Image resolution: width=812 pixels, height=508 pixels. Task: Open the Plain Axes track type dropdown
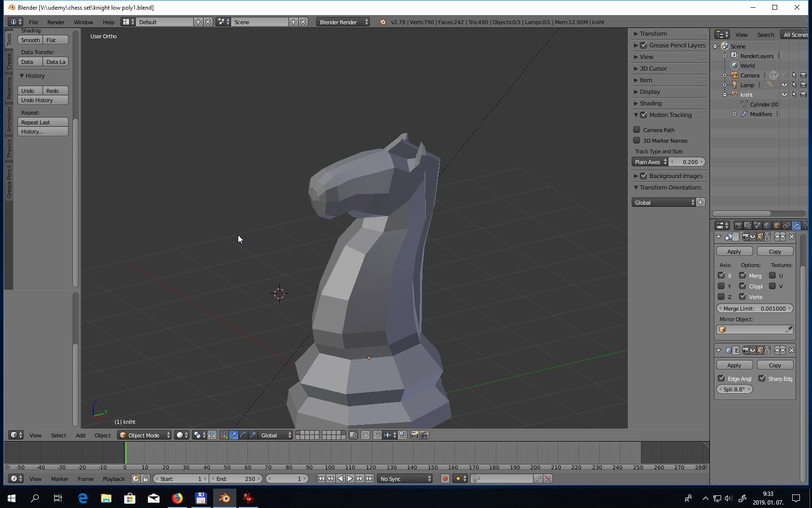pos(650,162)
